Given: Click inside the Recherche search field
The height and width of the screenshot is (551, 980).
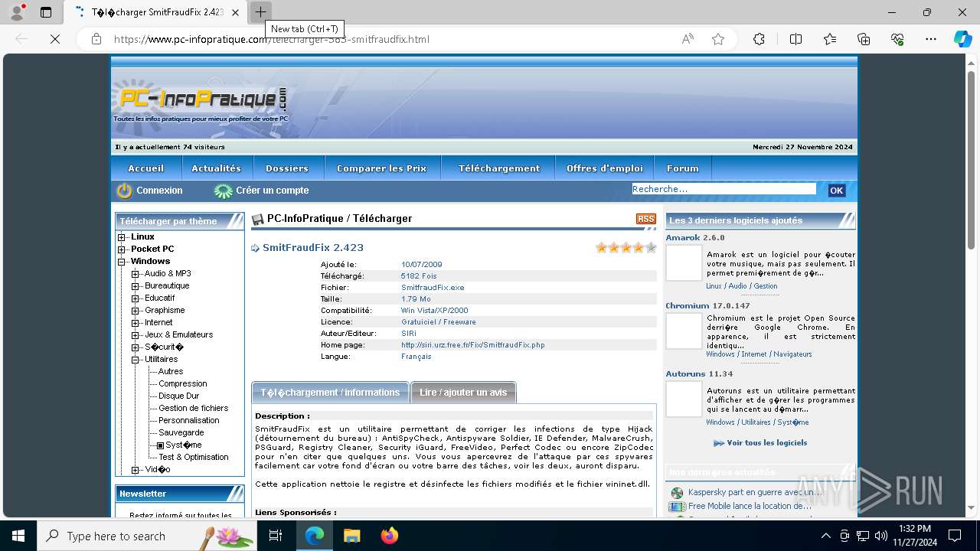Looking at the screenshot, I should (x=724, y=189).
